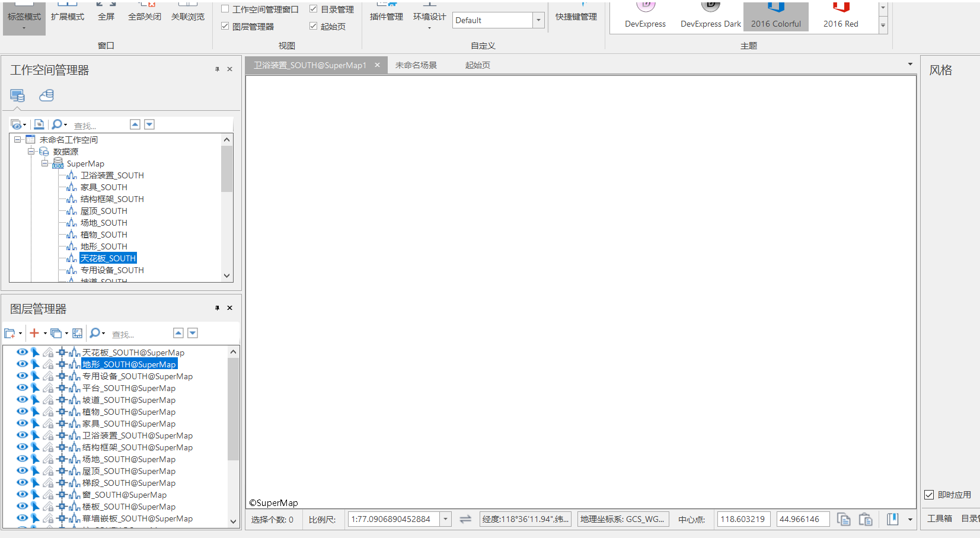Image resolution: width=980 pixels, height=538 pixels.
Task: Click the search magnifier in workspace manager
Action: pyautogui.click(x=56, y=124)
